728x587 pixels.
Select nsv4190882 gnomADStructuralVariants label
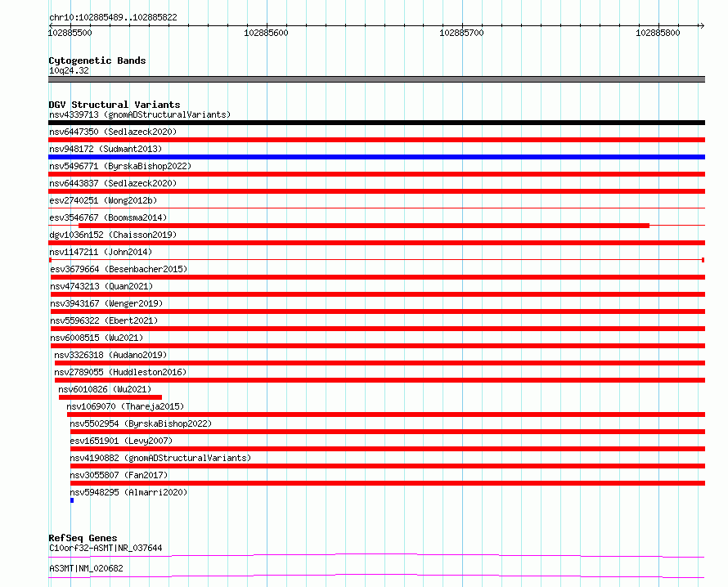(160, 458)
